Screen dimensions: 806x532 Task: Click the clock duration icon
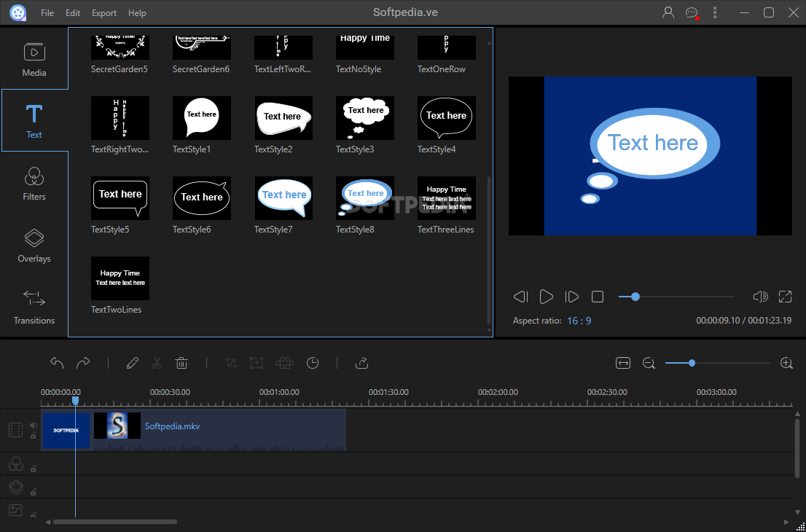[x=313, y=363]
